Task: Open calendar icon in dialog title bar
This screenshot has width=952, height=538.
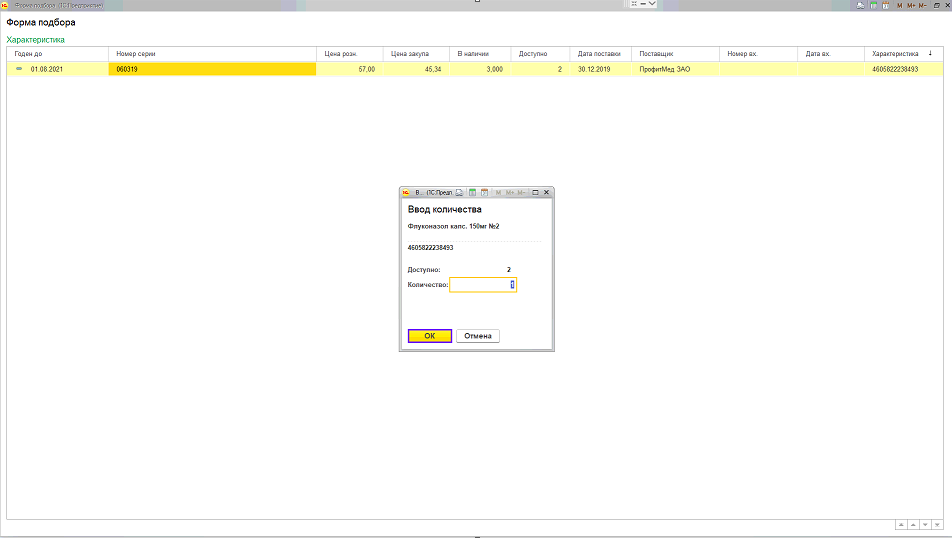Action: pyautogui.click(x=484, y=192)
